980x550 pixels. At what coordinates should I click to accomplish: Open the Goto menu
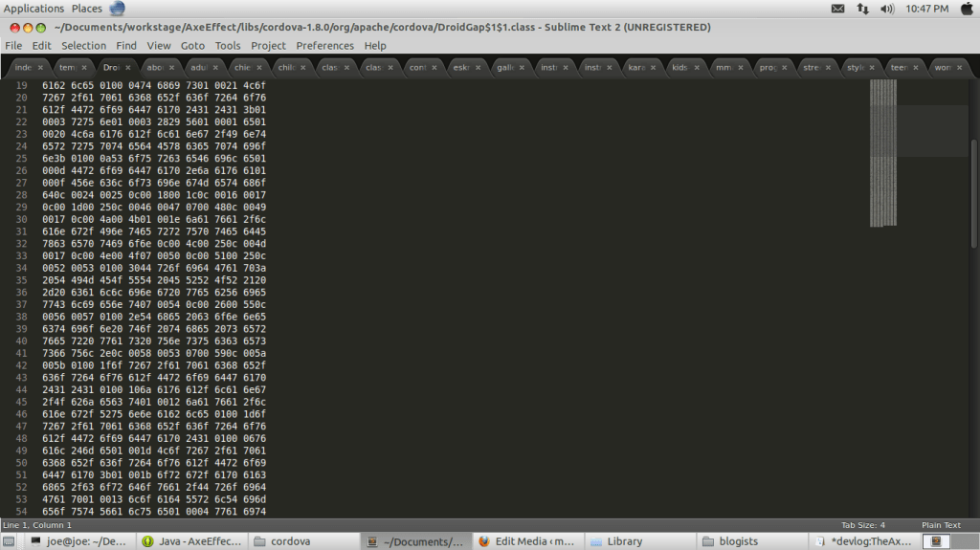pyautogui.click(x=192, y=45)
